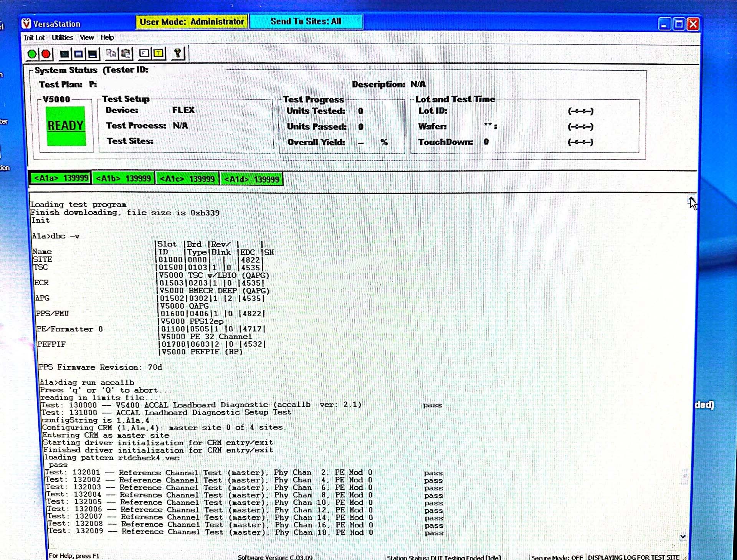Click the Units Tested value 0
The image size is (737, 560).
pyautogui.click(x=360, y=111)
